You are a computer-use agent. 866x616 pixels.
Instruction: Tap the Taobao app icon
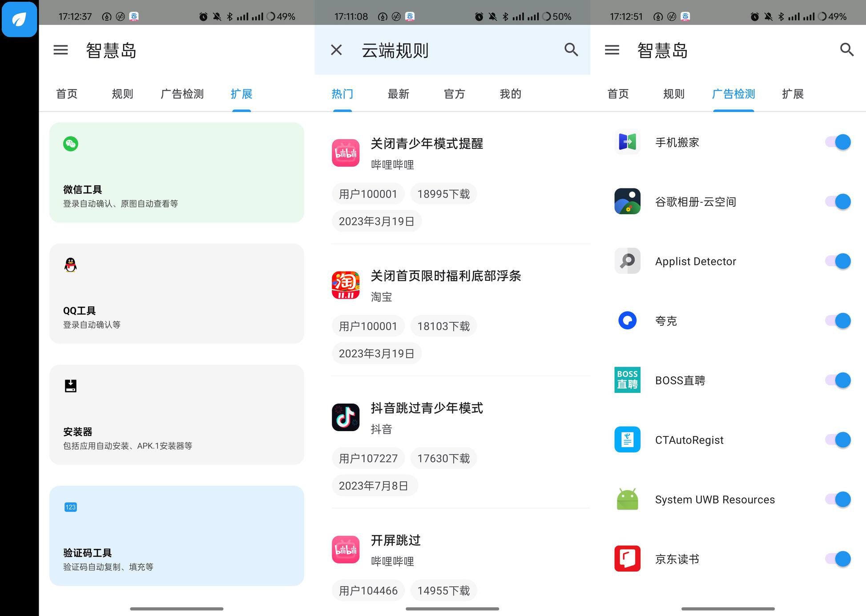click(346, 285)
